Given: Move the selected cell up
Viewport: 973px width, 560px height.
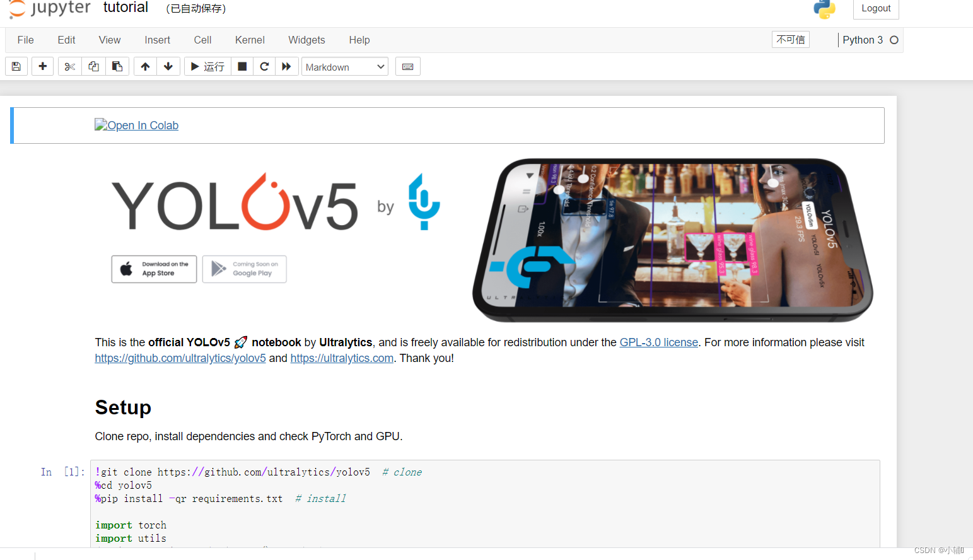Looking at the screenshot, I should coord(145,66).
